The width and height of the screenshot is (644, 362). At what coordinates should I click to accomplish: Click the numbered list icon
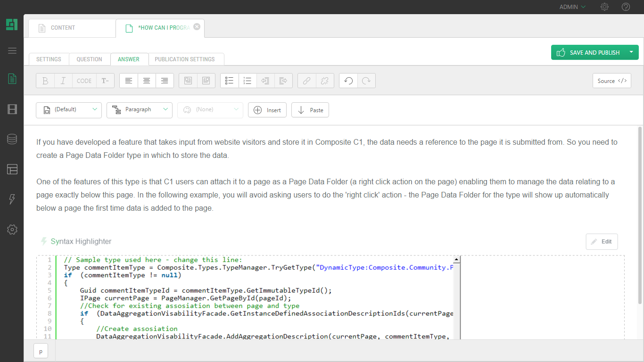tap(248, 81)
